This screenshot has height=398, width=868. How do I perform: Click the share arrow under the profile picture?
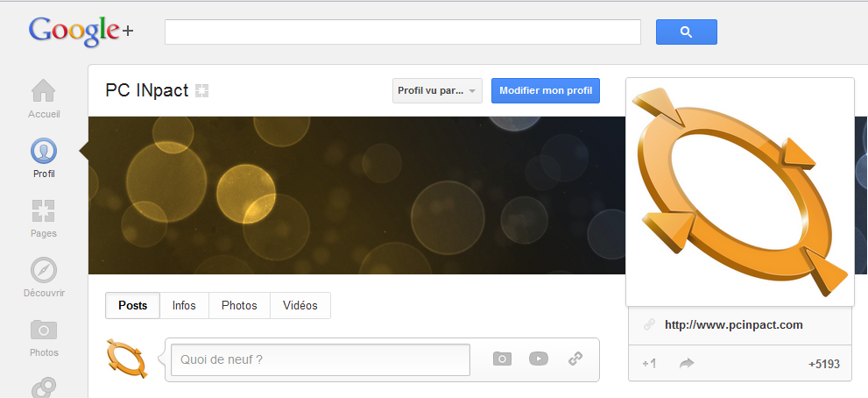[x=687, y=363]
